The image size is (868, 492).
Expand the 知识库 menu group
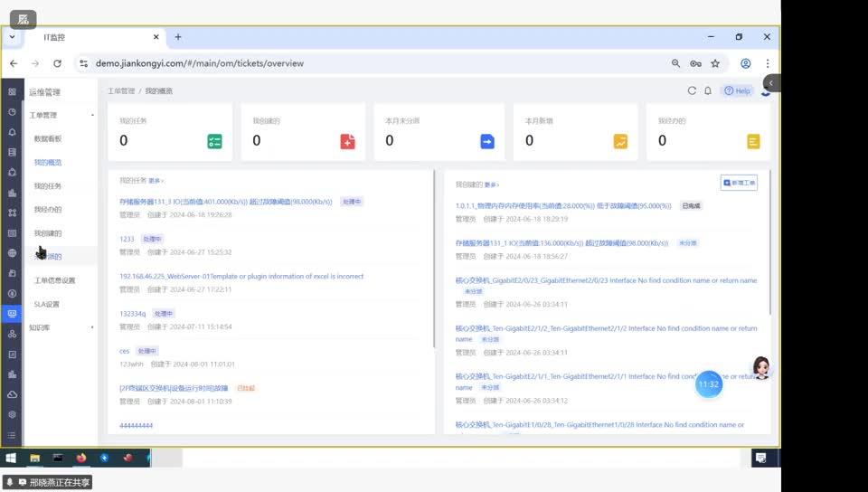click(92, 327)
